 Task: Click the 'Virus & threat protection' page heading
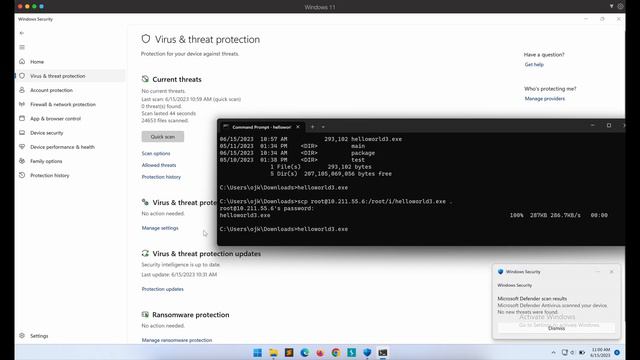(207, 40)
